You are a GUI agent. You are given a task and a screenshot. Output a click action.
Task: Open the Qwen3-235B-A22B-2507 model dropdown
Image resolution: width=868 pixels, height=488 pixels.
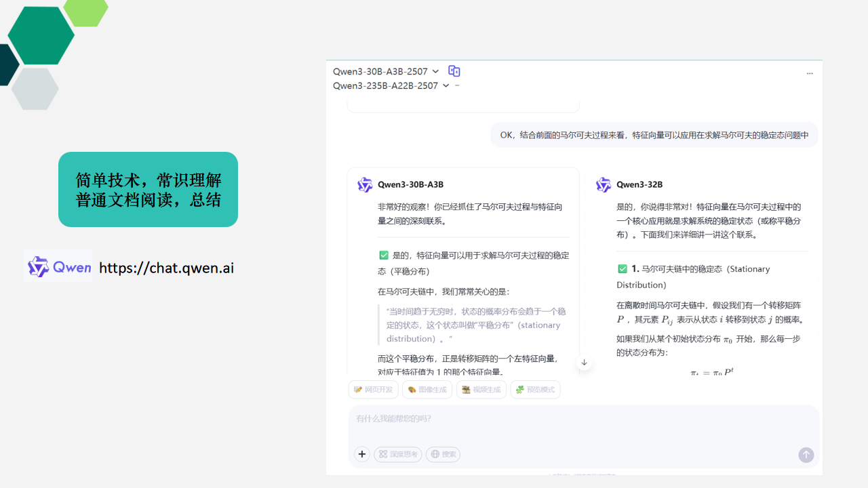[x=446, y=85]
